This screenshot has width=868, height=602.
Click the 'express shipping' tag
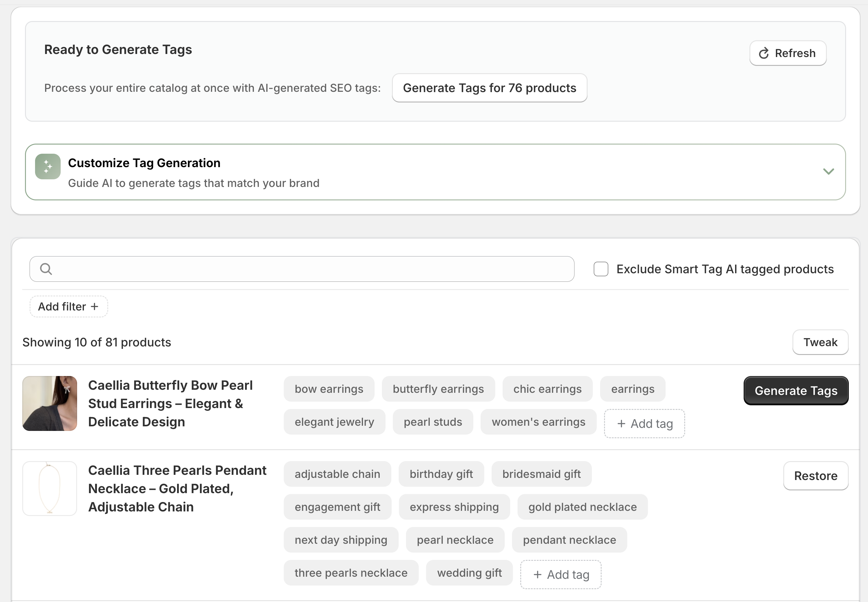(454, 507)
